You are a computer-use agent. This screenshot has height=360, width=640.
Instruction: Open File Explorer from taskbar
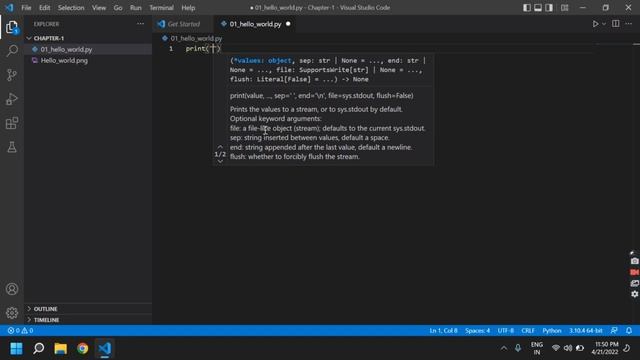click(60, 349)
